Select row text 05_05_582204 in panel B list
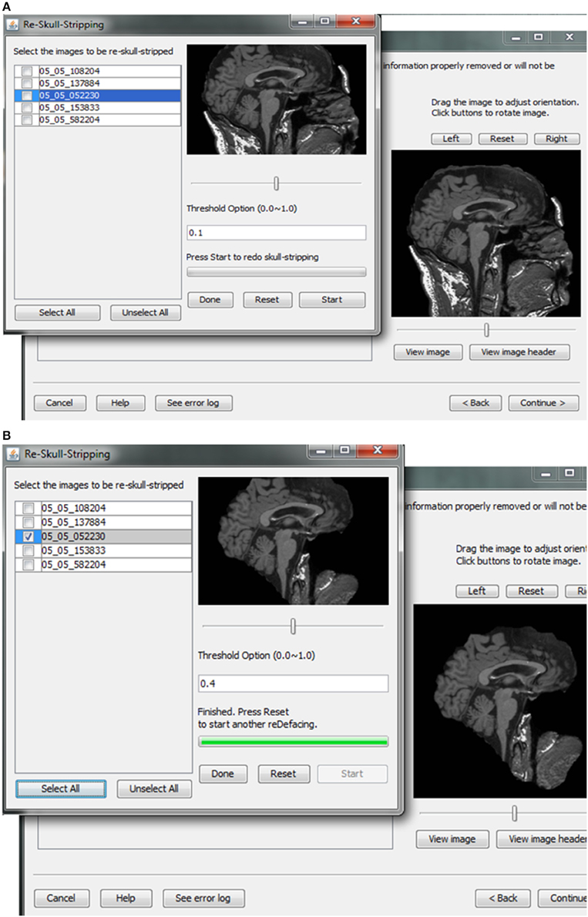Viewport: 588px width, 917px height. point(74,564)
